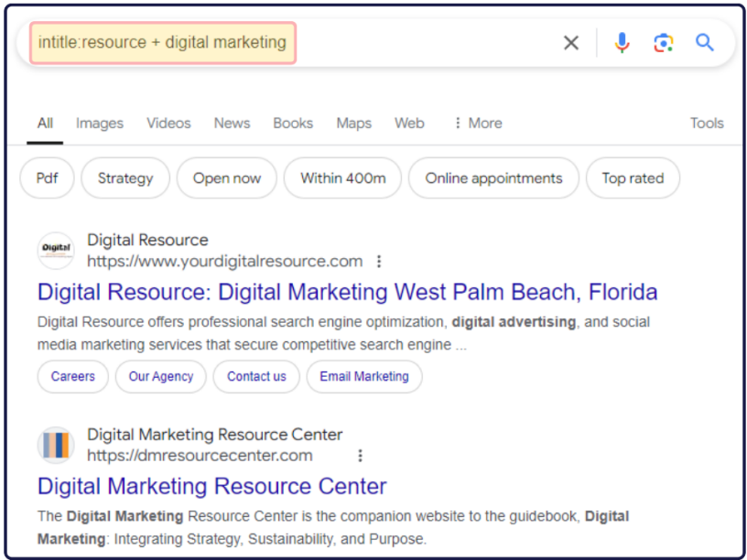Open Digital Marketing Resource Center result title
Screen dimensions: 747x560
coord(212,486)
